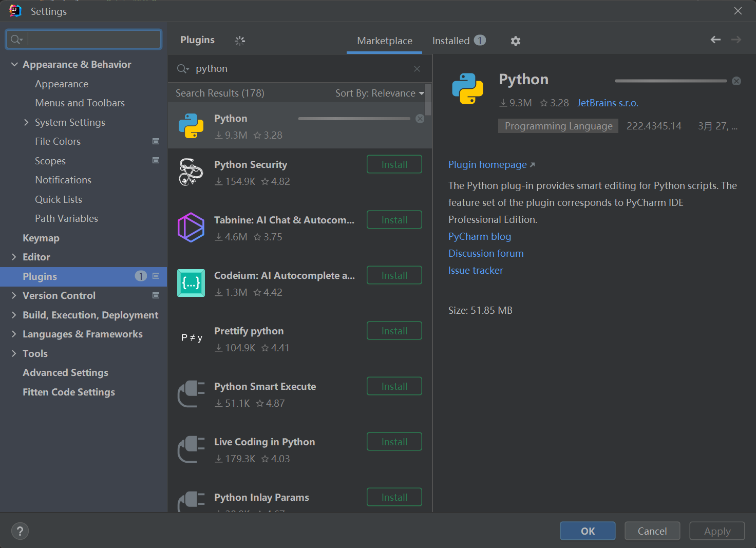The image size is (756, 548).
Task: Click the Python Security snake icon
Action: click(191, 172)
